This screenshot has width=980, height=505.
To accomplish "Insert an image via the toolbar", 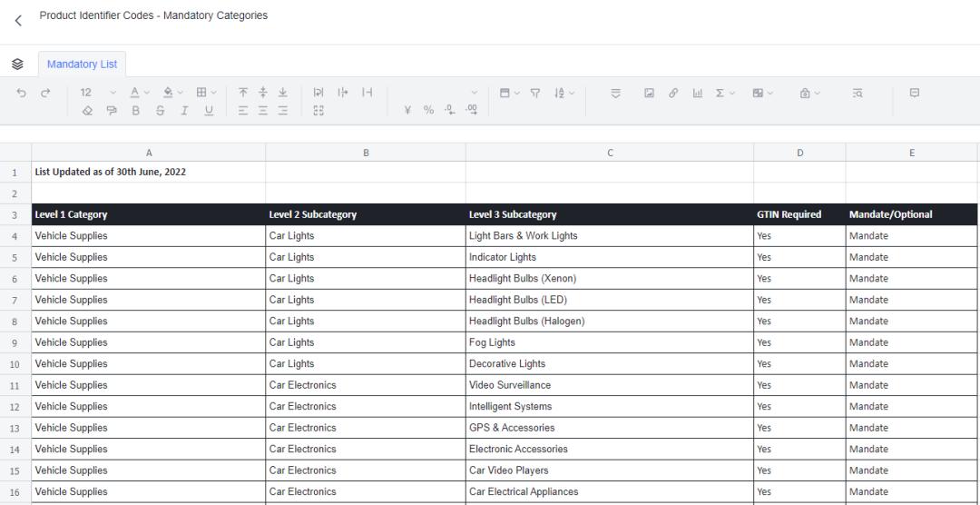I will click(649, 93).
